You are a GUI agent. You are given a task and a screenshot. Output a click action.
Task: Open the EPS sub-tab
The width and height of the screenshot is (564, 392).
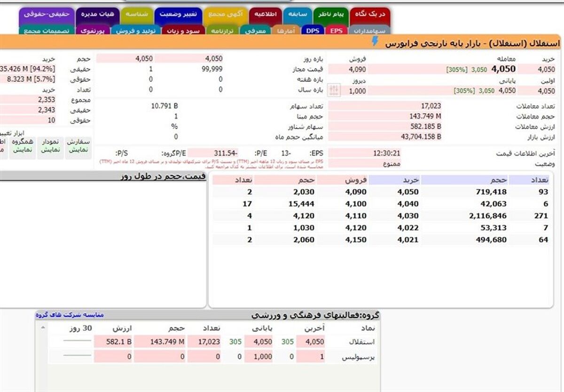(336, 31)
